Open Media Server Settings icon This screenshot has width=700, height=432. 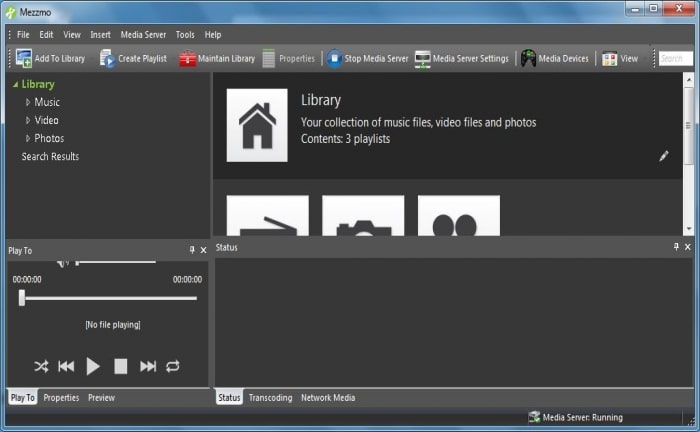422,59
